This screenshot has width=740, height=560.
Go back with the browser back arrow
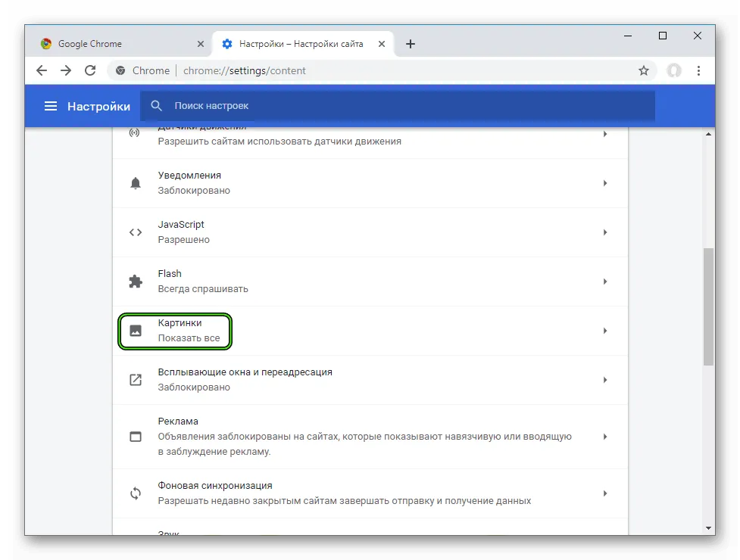[x=42, y=70]
